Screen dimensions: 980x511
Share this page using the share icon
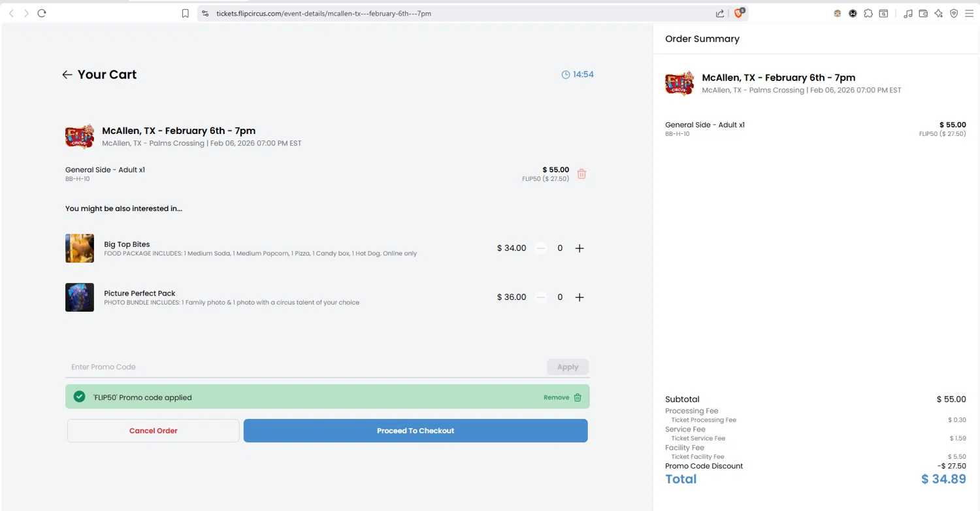(x=720, y=13)
